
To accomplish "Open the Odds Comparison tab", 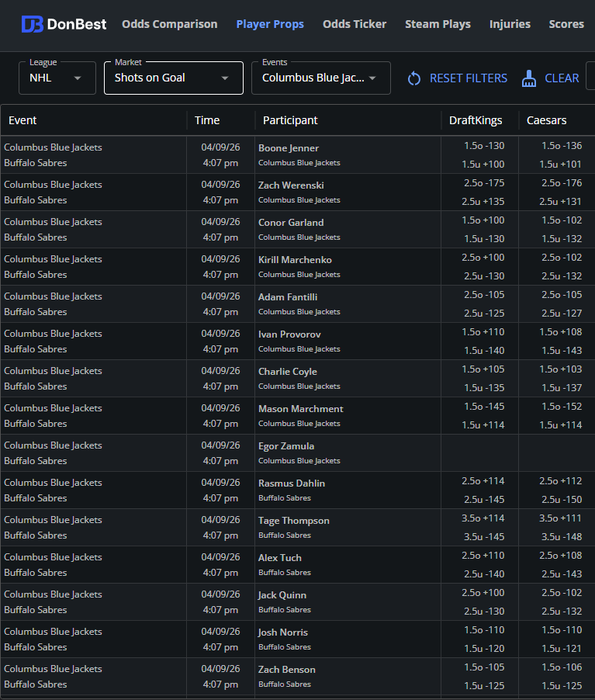I will pyautogui.click(x=170, y=24).
